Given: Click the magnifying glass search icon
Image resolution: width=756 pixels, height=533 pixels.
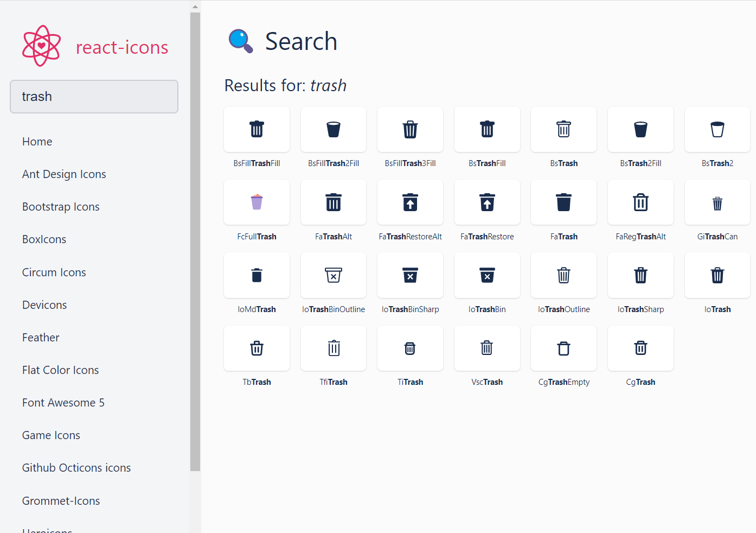Looking at the screenshot, I should [x=241, y=41].
